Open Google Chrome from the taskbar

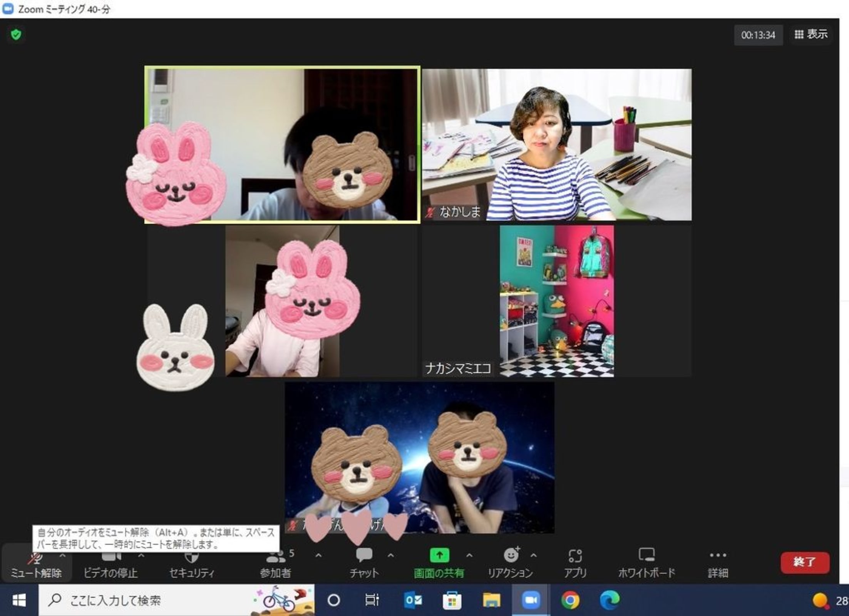570,600
